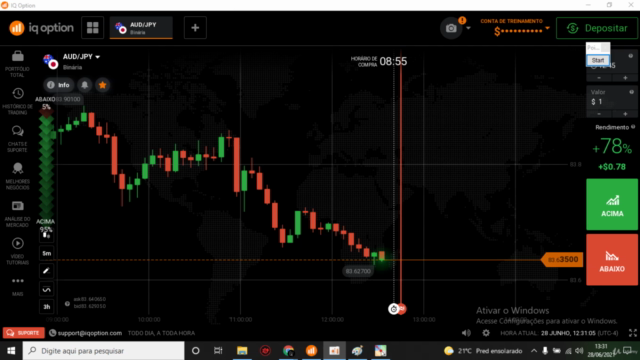Click the red expiration marker on timeline
The image size is (640, 360).
pos(402,308)
